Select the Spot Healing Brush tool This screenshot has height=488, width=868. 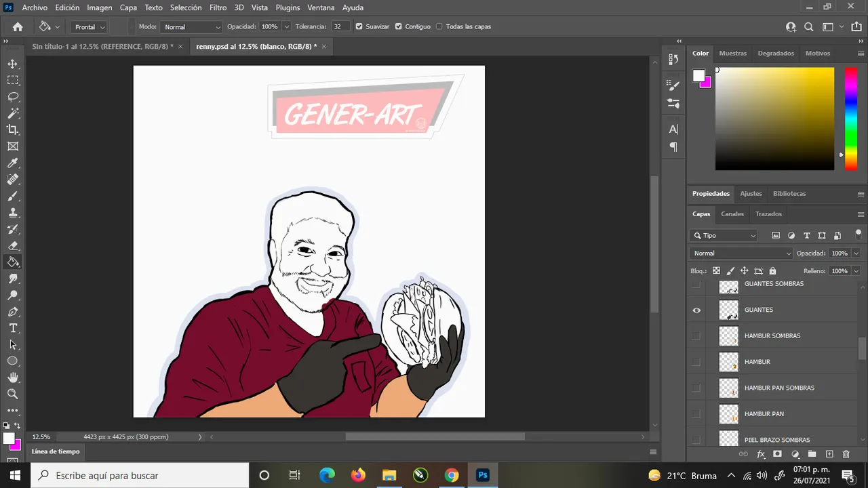pos(13,180)
